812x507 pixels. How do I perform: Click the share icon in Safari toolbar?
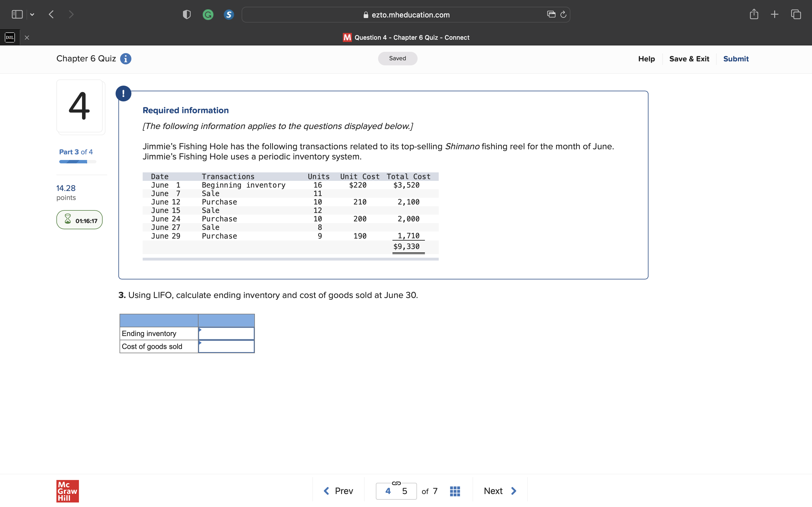coord(754,14)
